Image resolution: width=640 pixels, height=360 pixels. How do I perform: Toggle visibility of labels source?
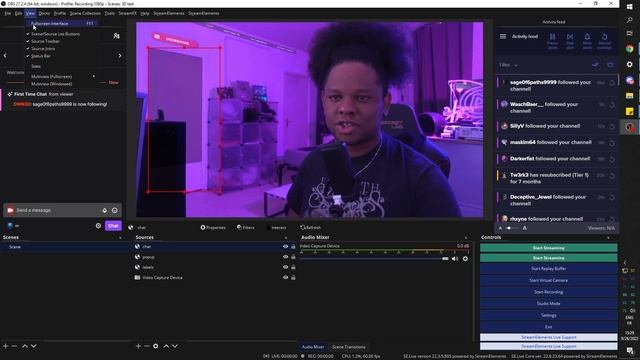(285, 267)
